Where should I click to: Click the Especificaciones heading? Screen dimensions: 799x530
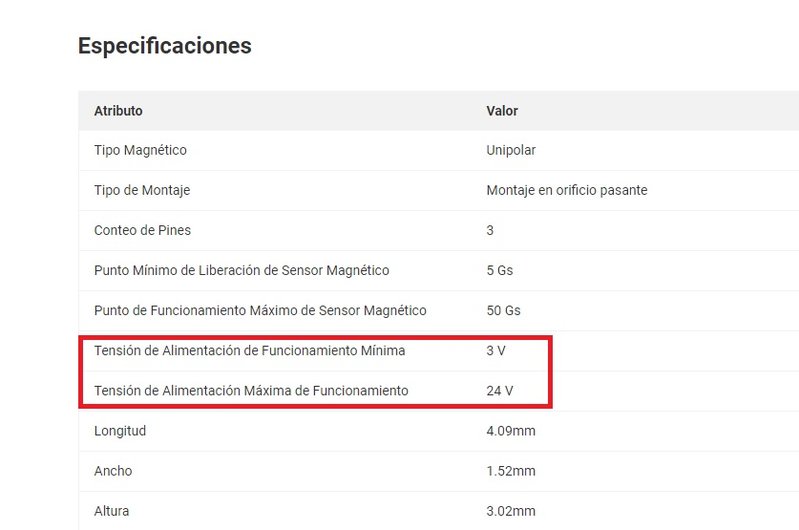[165, 46]
